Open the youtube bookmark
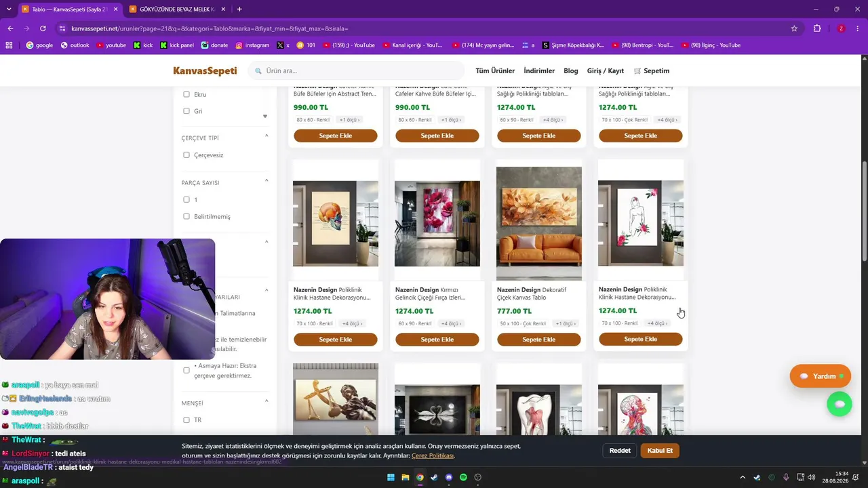868x488 pixels. click(x=111, y=45)
